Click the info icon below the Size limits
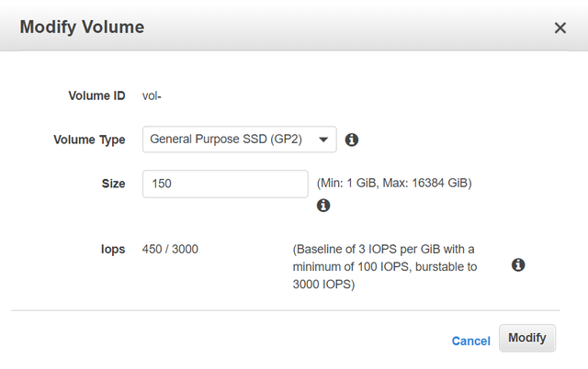 click(323, 206)
